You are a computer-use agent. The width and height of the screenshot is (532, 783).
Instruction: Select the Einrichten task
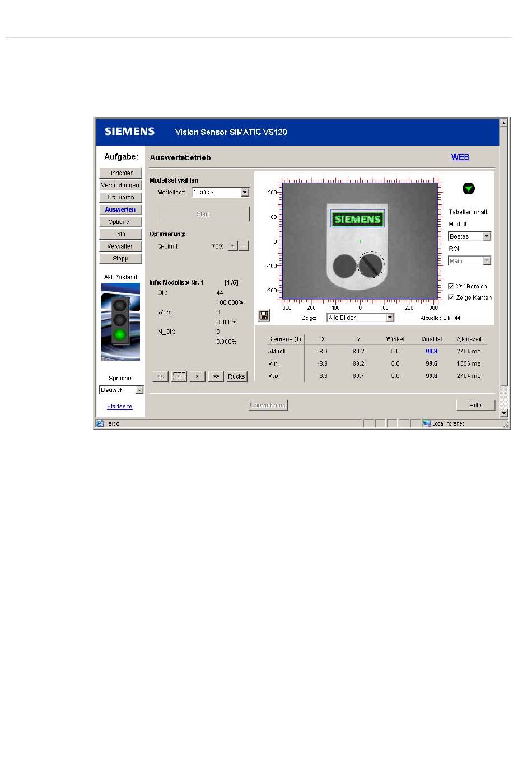(x=120, y=173)
